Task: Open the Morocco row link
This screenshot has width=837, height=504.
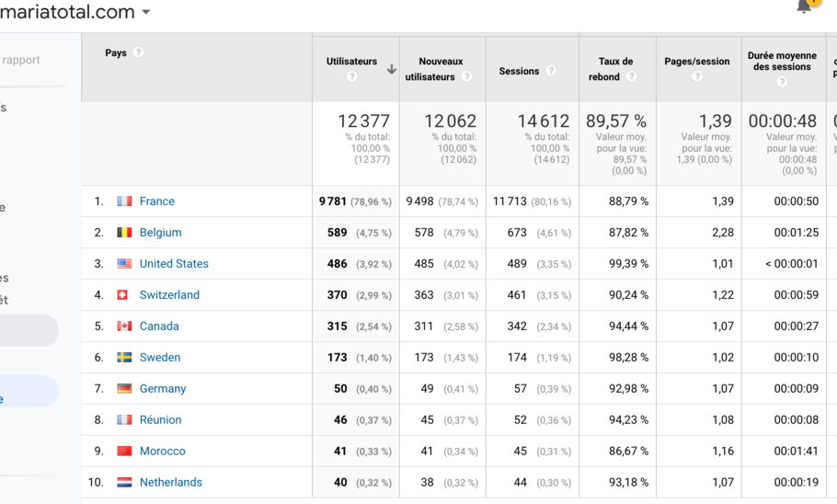Action: (162, 452)
